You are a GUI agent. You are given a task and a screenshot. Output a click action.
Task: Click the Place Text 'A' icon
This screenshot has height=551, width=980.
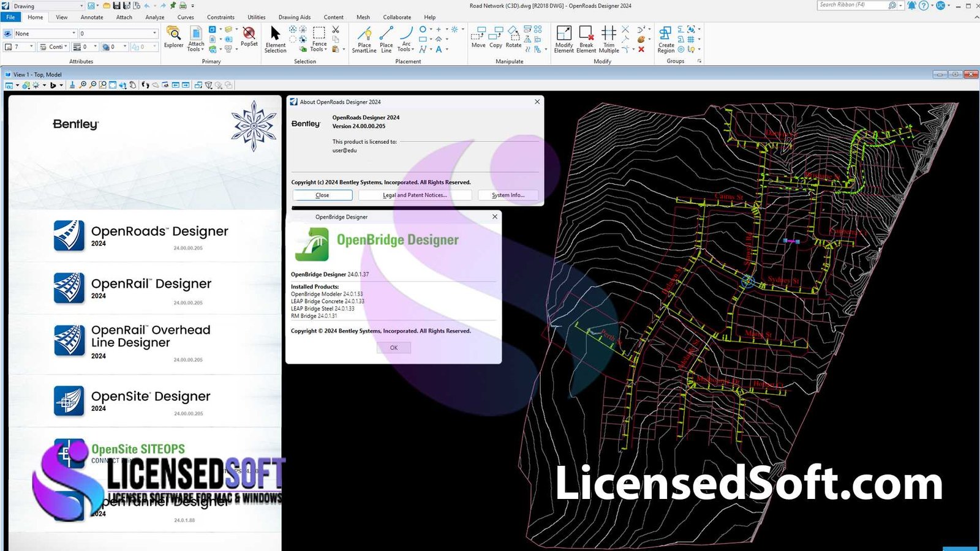click(439, 49)
